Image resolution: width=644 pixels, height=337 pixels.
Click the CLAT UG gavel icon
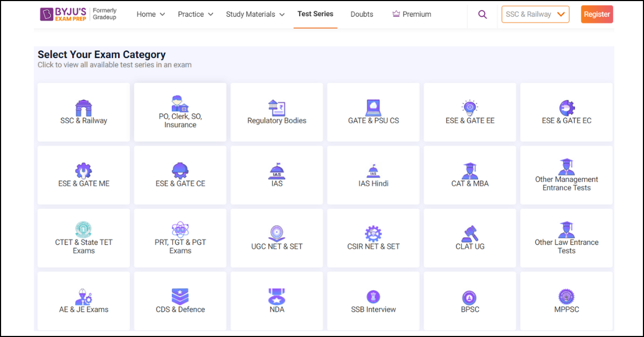(470, 233)
